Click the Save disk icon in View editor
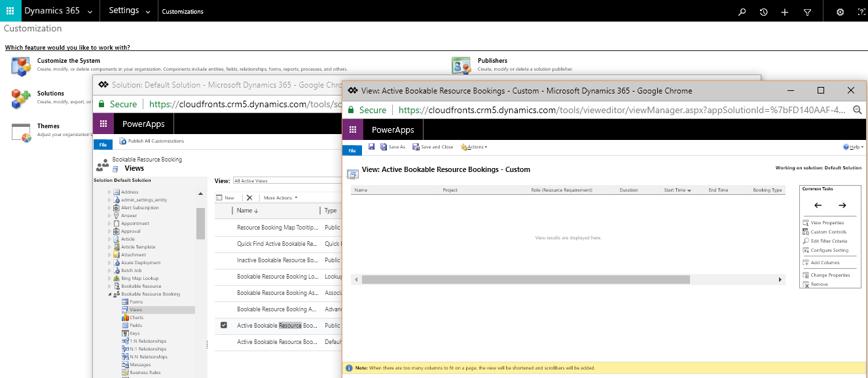This screenshot has width=868, height=378. point(371,146)
